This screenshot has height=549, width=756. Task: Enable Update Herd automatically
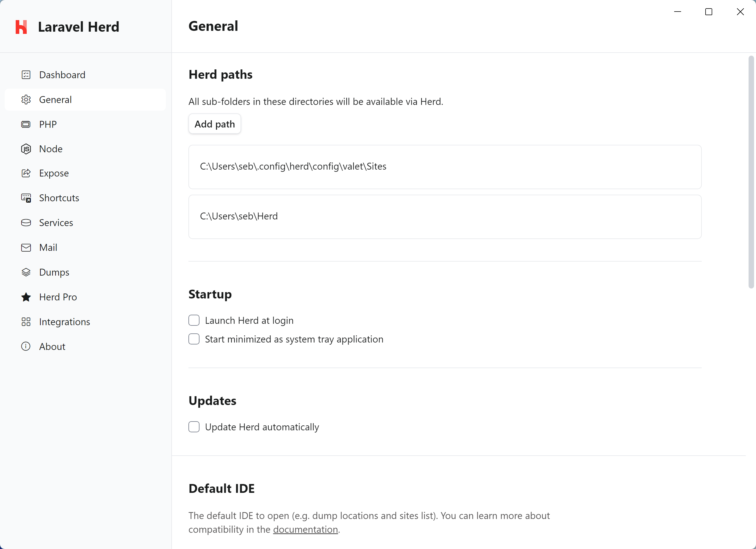(194, 427)
